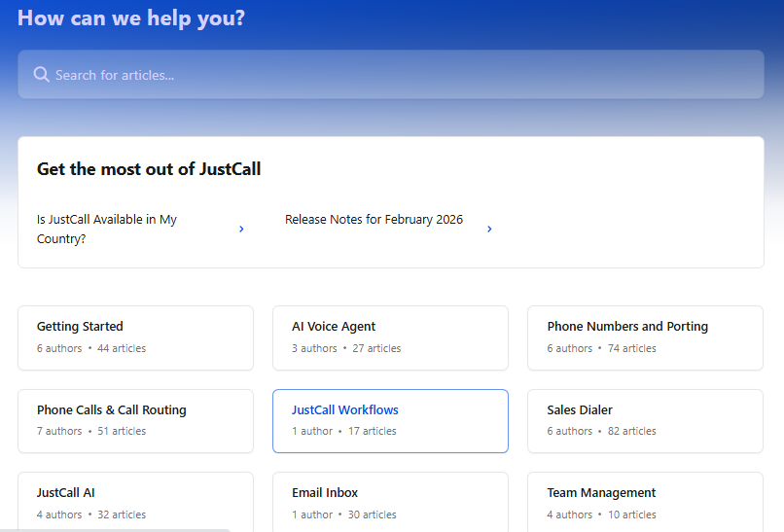Click the chevron next to Is JustCall Available in My Country
The image size is (784, 532).
tap(241, 229)
